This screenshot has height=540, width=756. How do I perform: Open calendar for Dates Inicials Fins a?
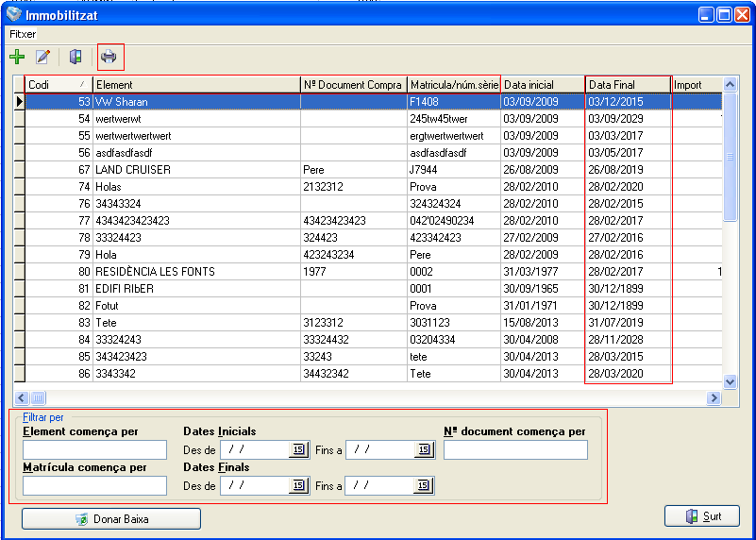424,449
